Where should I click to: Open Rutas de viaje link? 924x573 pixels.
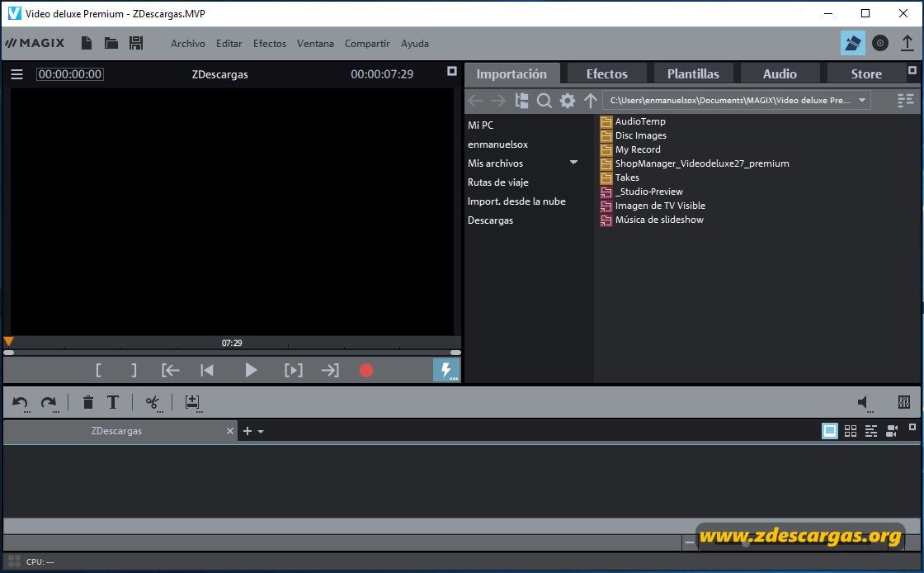(498, 182)
